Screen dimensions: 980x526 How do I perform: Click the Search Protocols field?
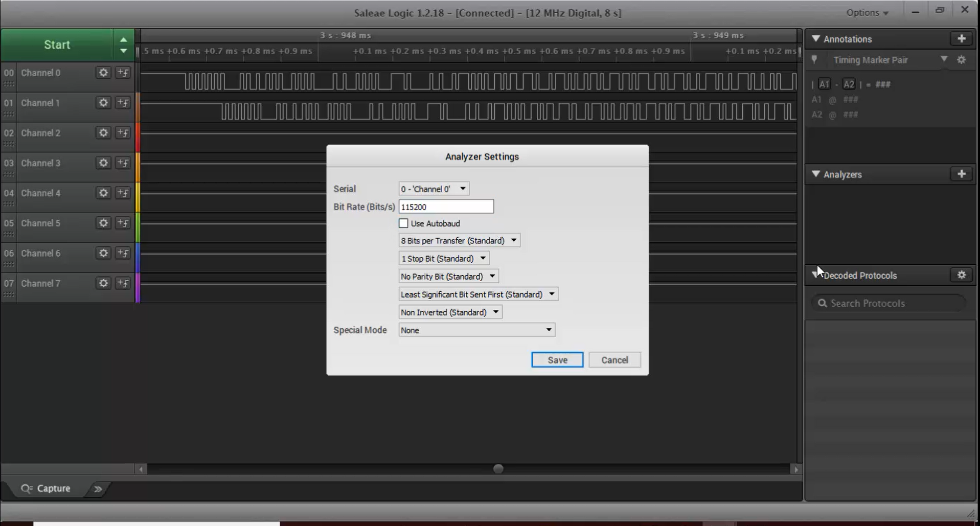click(x=888, y=303)
